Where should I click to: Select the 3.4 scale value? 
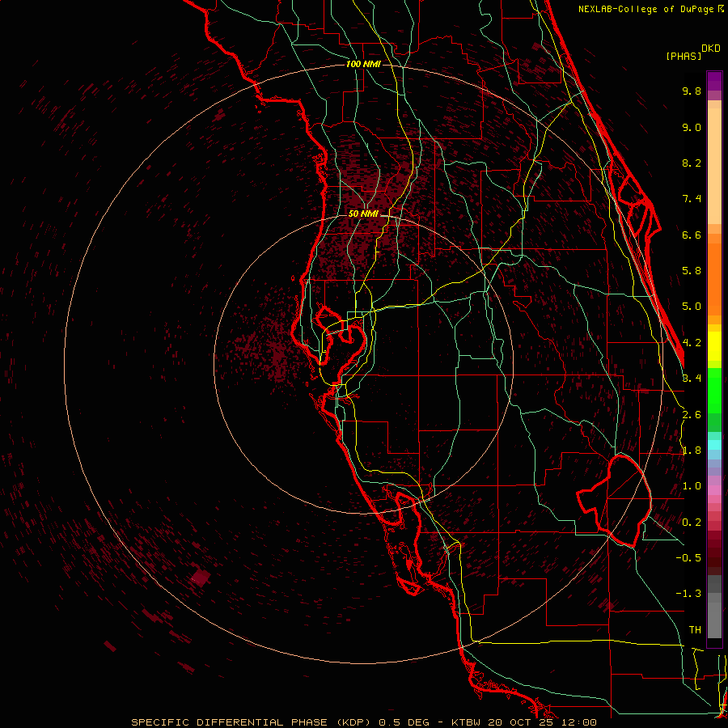[692, 379]
